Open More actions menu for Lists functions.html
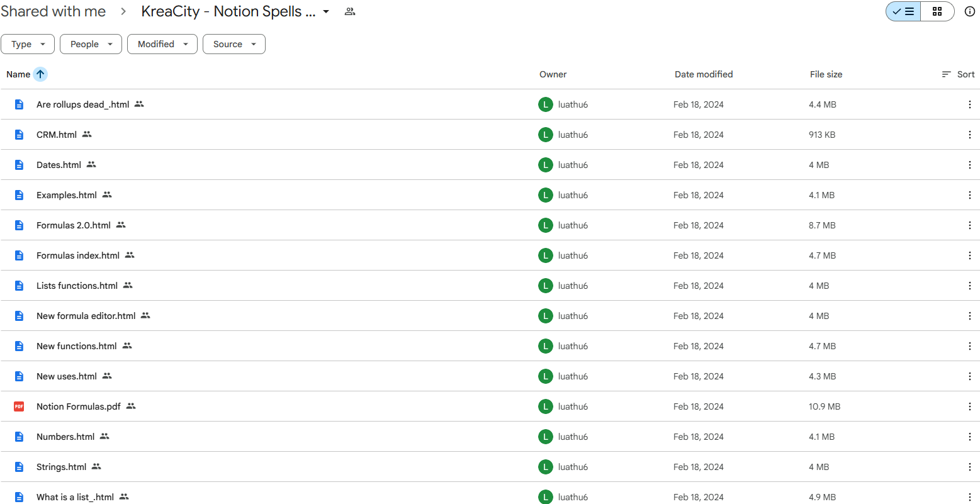The image size is (980, 504). coord(969,286)
